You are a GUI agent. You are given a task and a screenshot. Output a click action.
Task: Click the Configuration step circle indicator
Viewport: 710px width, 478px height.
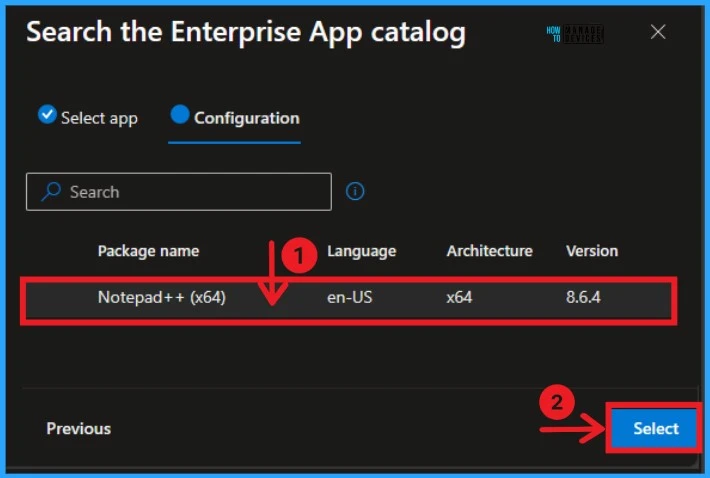(x=180, y=114)
